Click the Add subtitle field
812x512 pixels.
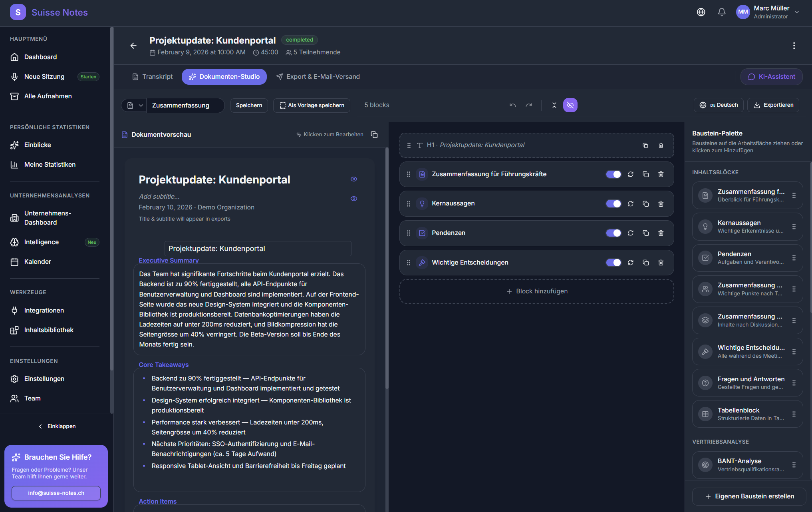pos(159,196)
